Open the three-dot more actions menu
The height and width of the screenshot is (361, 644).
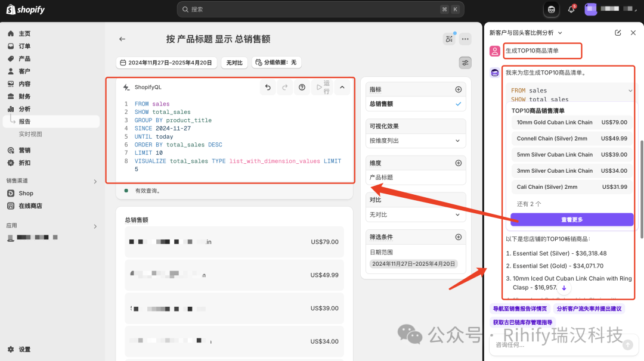coord(465,39)
